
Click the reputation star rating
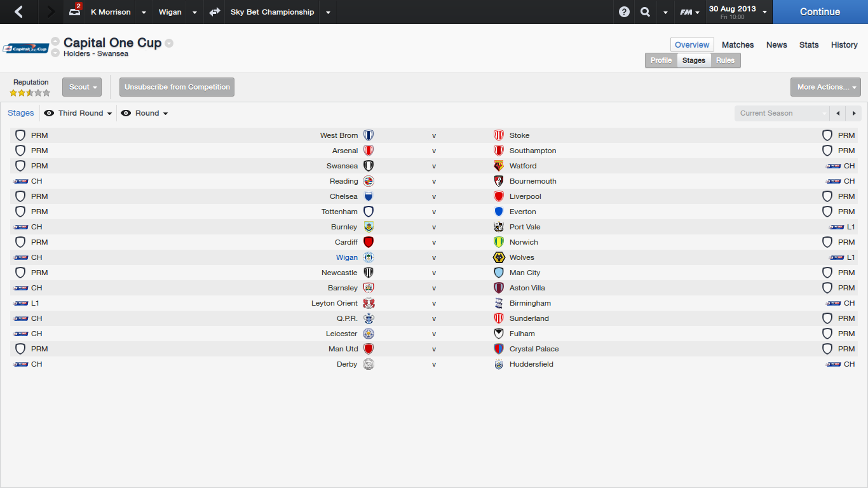pyautogui.click(x=30, y=93)
